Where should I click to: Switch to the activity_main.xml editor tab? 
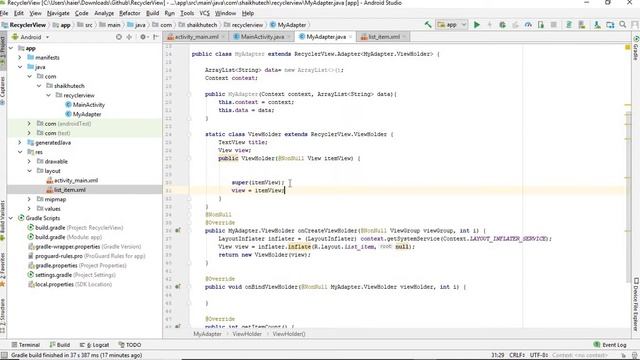click(196, 37)
